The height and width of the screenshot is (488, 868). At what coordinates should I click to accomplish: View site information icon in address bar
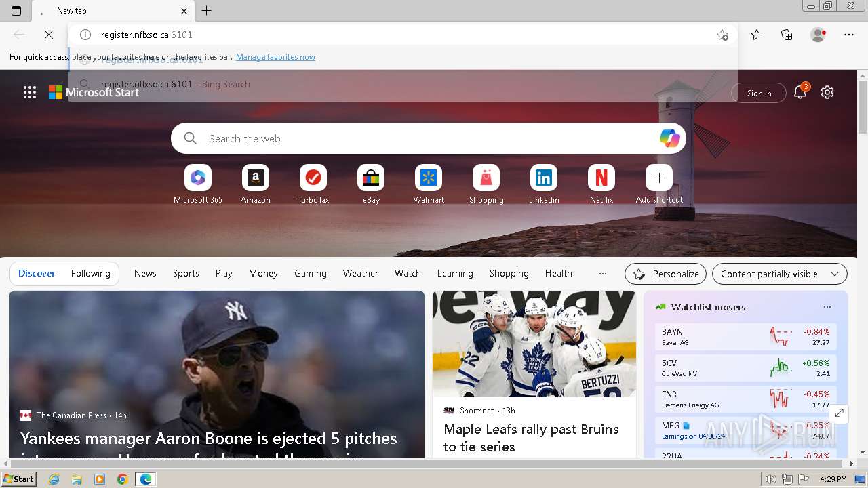[85, 35]
